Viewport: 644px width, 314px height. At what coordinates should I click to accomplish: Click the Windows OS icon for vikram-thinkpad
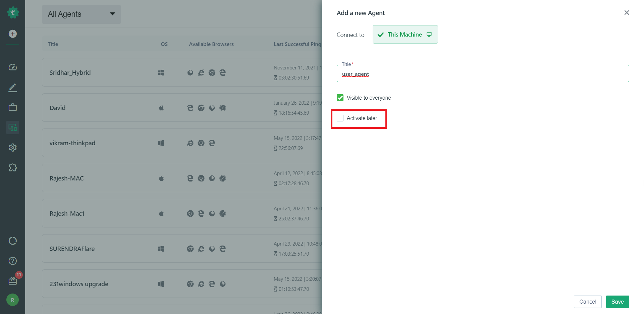[161, 143]
